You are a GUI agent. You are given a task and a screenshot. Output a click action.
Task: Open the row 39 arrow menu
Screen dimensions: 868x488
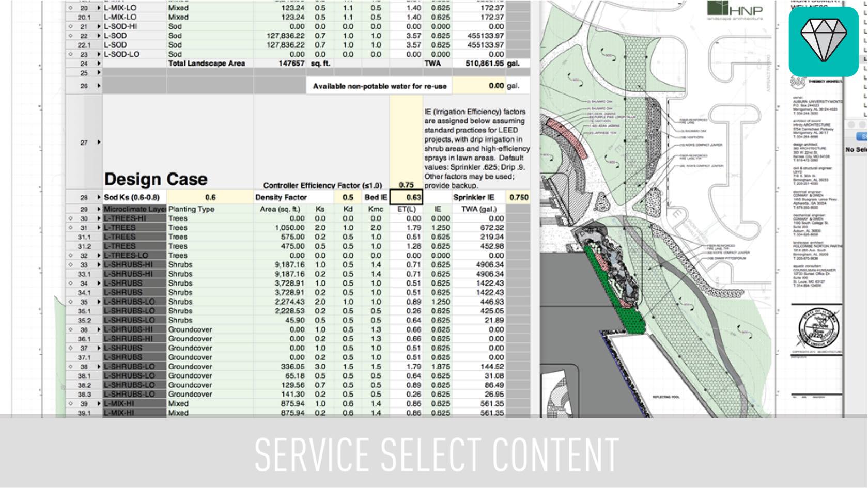[x=99, y=404]
